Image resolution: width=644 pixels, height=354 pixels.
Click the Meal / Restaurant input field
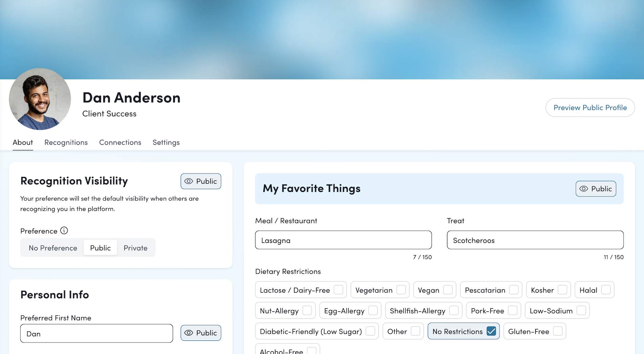(343, 240)
